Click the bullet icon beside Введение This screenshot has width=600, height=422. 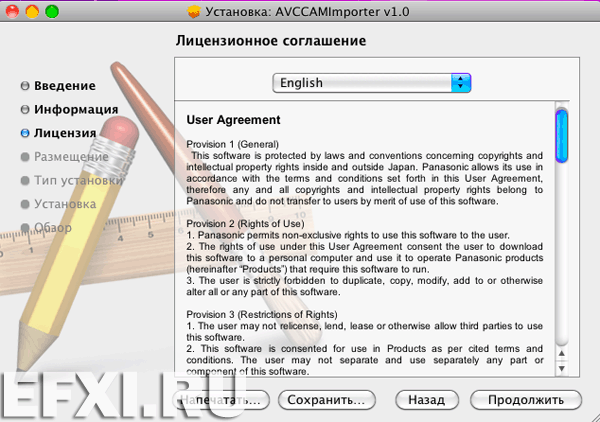point(25,86)
